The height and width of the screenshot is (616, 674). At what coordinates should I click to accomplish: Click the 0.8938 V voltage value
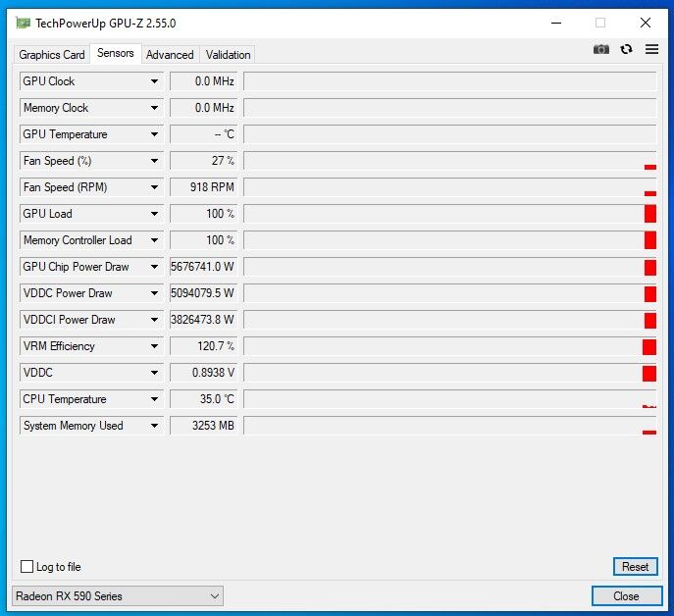(x=203, y=373)
